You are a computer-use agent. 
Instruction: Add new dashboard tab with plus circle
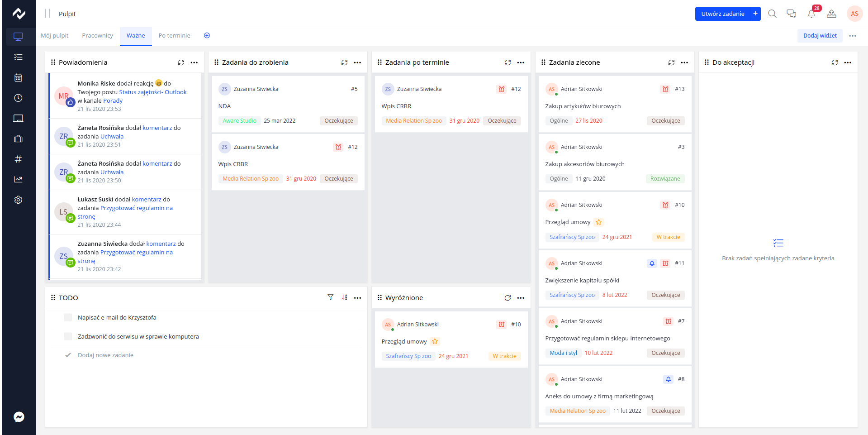point(207,35)
